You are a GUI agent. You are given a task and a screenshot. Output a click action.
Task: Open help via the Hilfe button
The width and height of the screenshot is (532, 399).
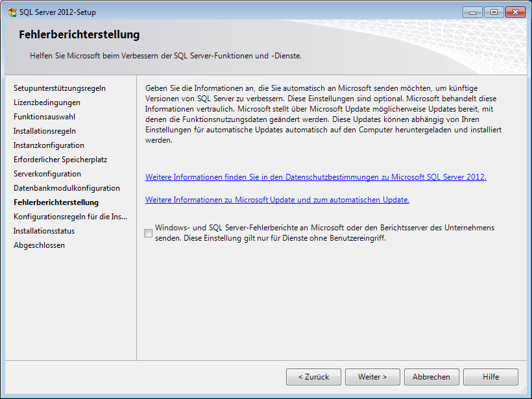pyautogui.click(x=490, y=377)
